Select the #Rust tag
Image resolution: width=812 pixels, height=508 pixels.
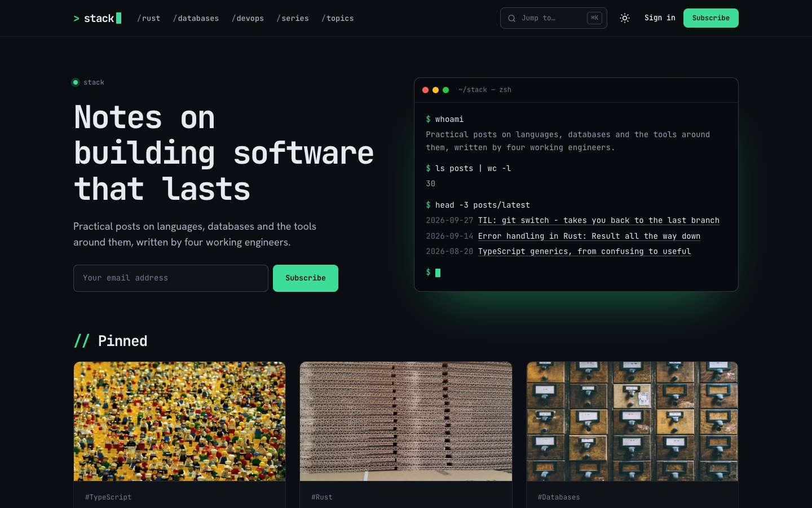[322, 497]
